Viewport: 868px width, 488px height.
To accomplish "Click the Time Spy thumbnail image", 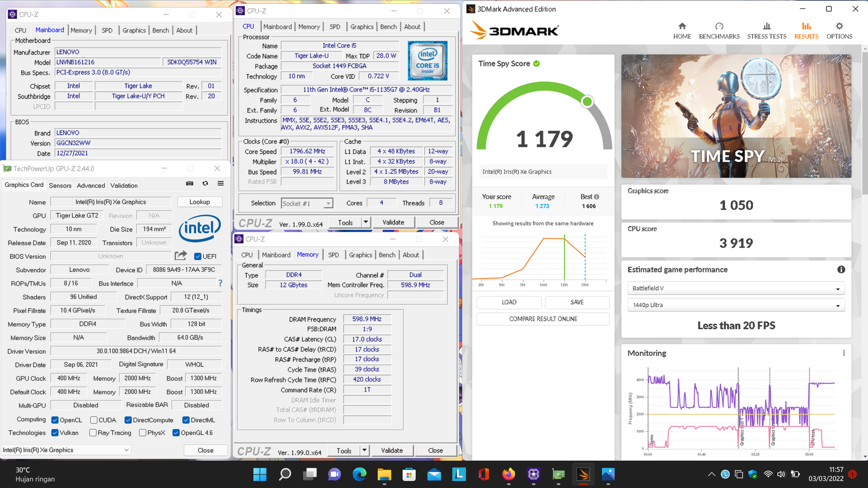I will (x=736, y=116).
